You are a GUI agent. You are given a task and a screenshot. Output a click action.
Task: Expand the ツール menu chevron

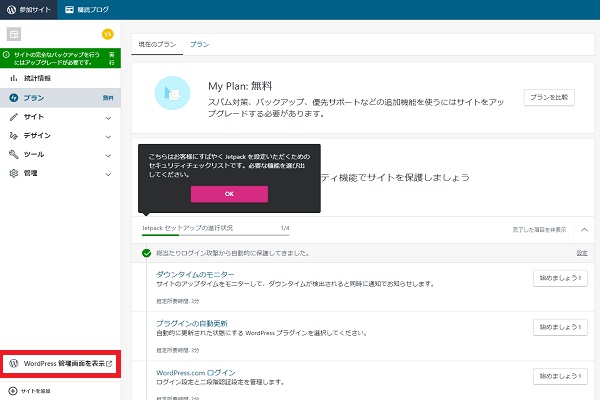[x=108, y=155]
